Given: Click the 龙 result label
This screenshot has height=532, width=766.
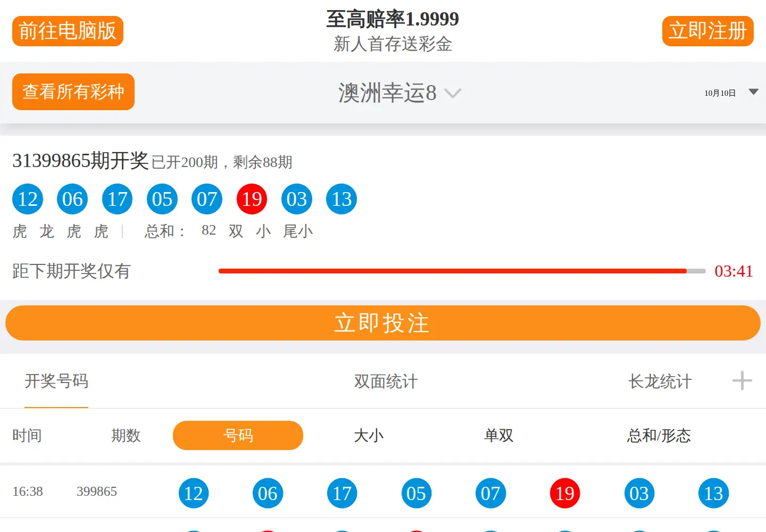Looking at the screenshot, I should [x=47, y=231].
